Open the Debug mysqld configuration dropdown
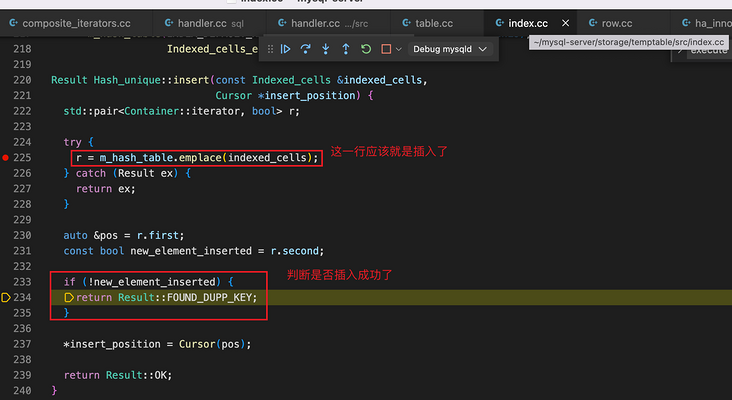 pyautogui.click(x=450, y=49)
